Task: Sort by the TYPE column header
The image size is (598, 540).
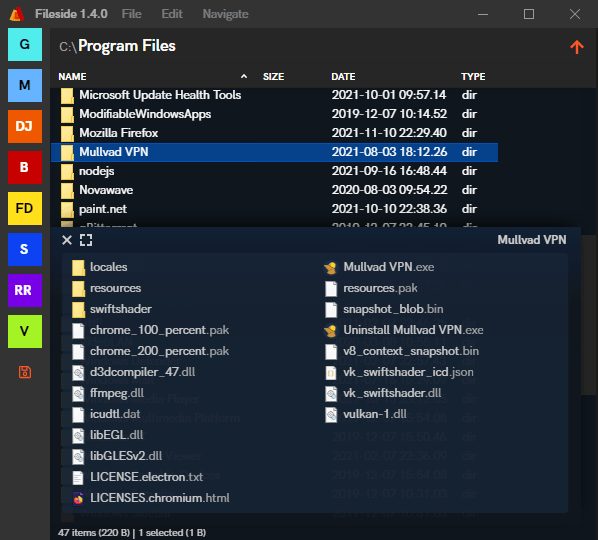Action: (x=473, y=77)
